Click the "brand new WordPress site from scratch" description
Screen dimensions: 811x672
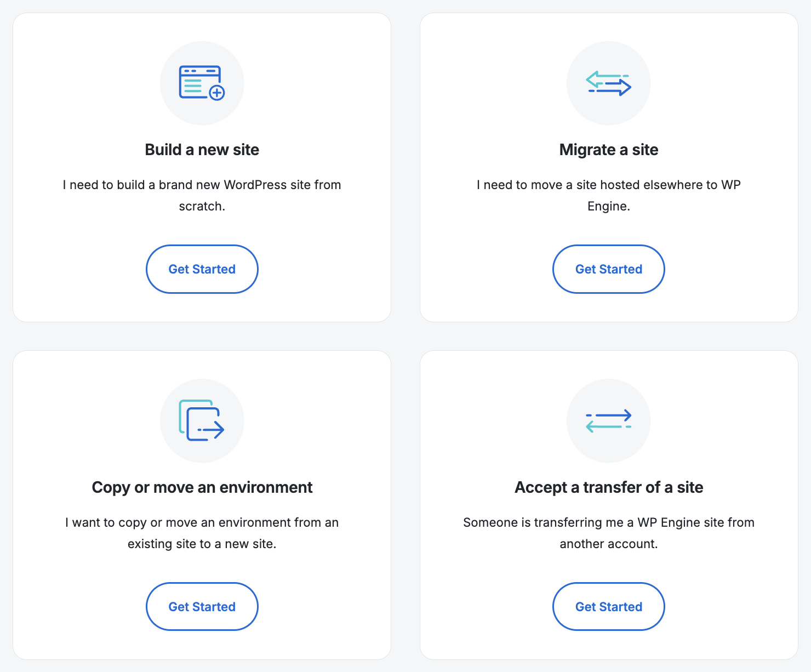pyautogui.click(x=202, y=195)
